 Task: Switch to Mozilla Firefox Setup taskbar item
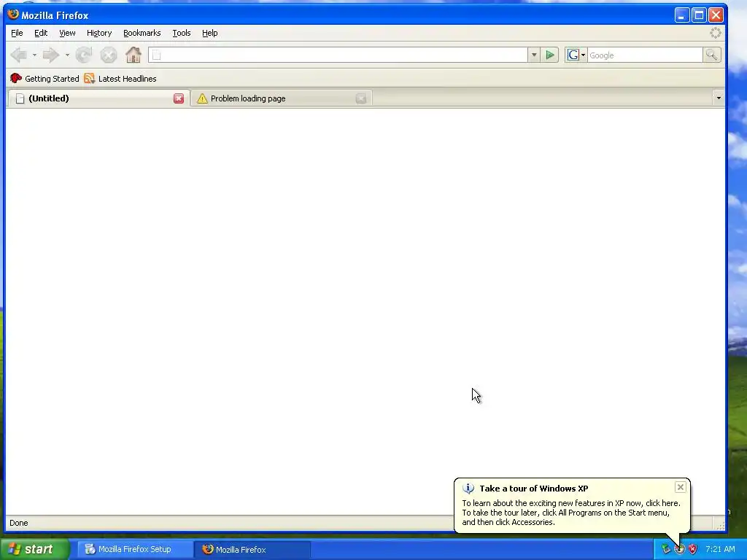(x=135, y=549)
